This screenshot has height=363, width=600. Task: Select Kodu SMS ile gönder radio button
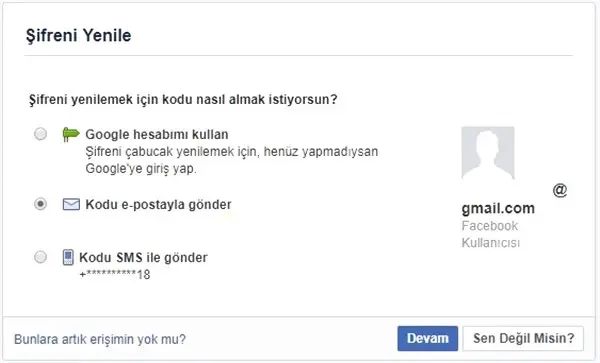coord(40,257)
